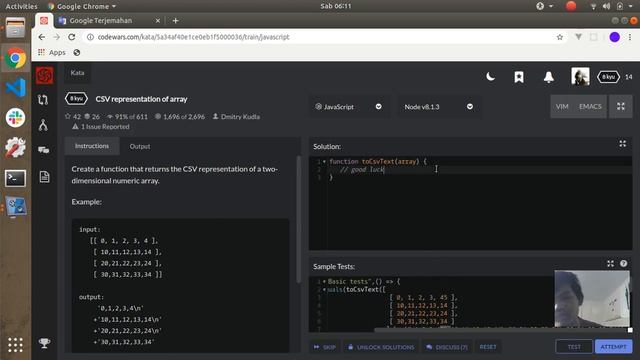Click the 8 kyu rank badge in the header
Screen dimensions: 640x360
pos(608,77)
